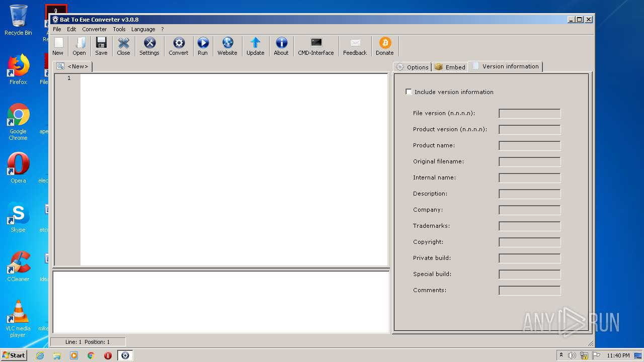Viewport: 644px width, 362px height.
Task: Click the Description input field
Action: (530, 194)
